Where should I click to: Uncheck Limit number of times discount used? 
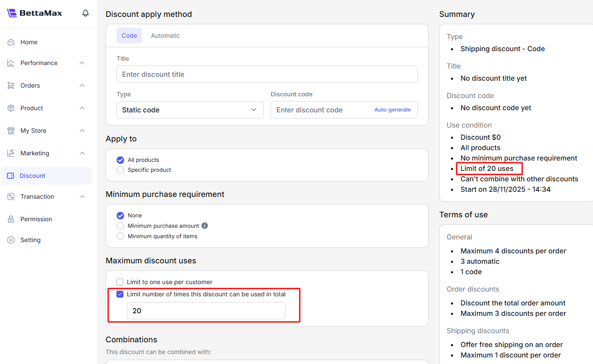[x=120, y=294]
